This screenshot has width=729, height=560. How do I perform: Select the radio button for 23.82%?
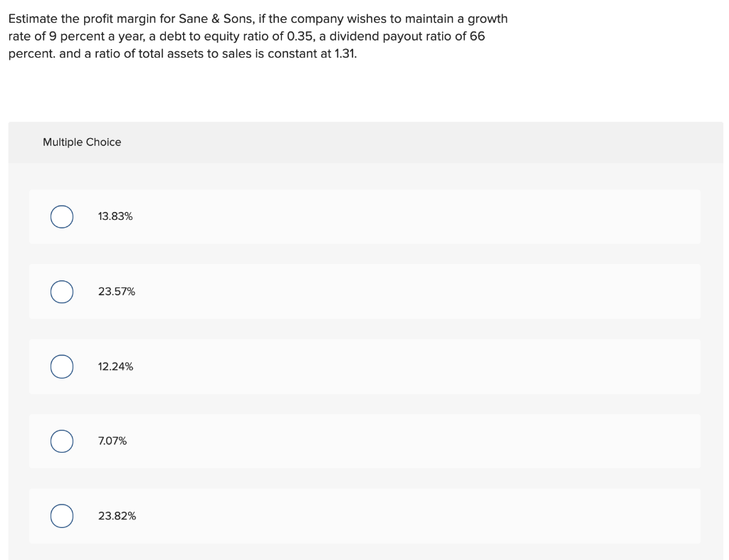click(61, 516)
